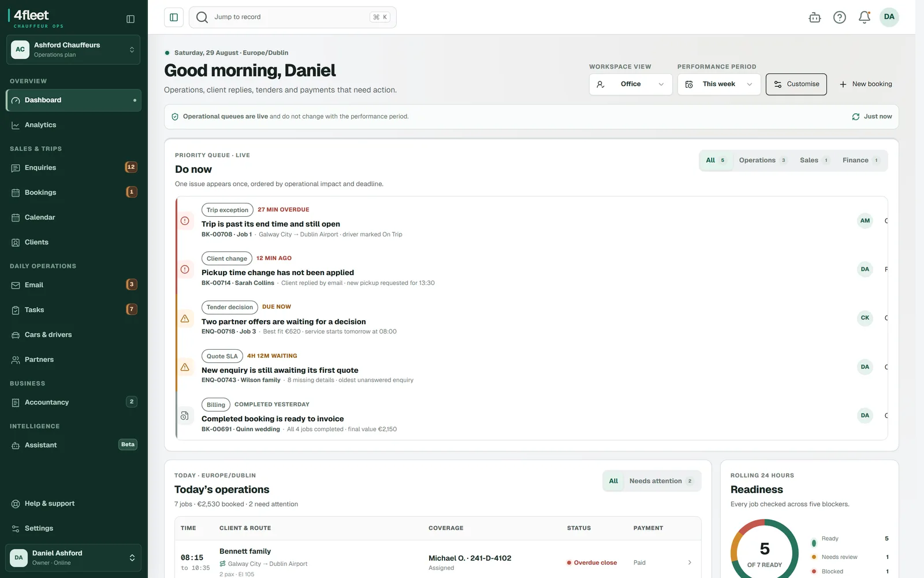Open the new enquiry awaiting quote issue
The width and height of the screenshot is (924, 578).
pos(531,367)
